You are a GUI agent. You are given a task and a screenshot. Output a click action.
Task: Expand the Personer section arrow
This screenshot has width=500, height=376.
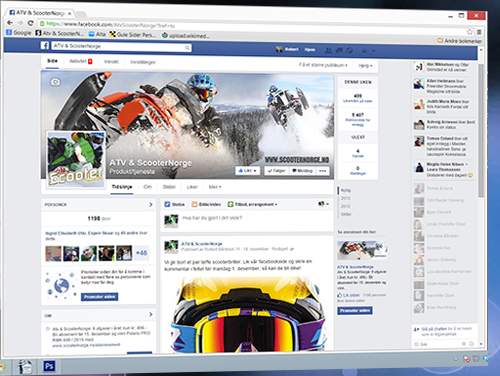pyautogui.click(x=151, y=204)
